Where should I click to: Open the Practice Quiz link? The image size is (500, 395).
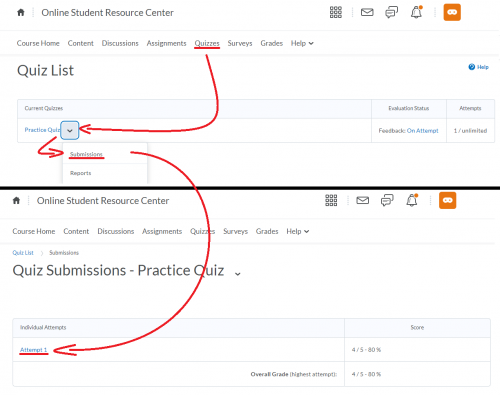click(x=42, y=130)
